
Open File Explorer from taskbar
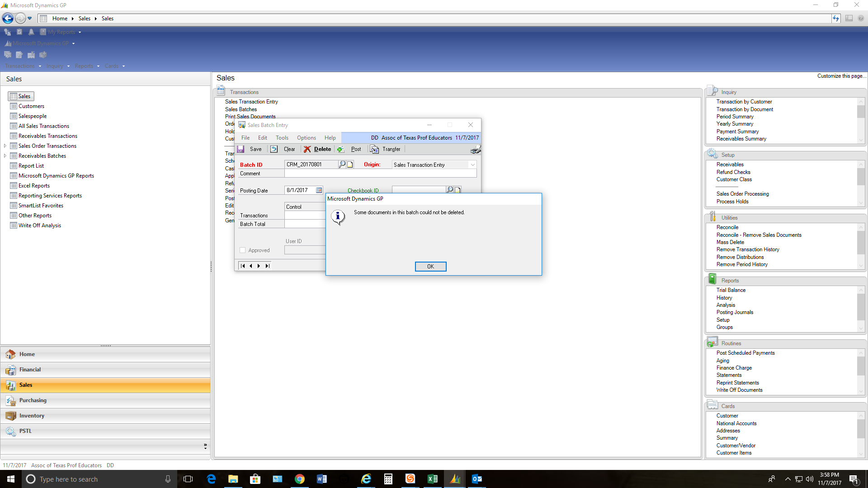point(233,479)
